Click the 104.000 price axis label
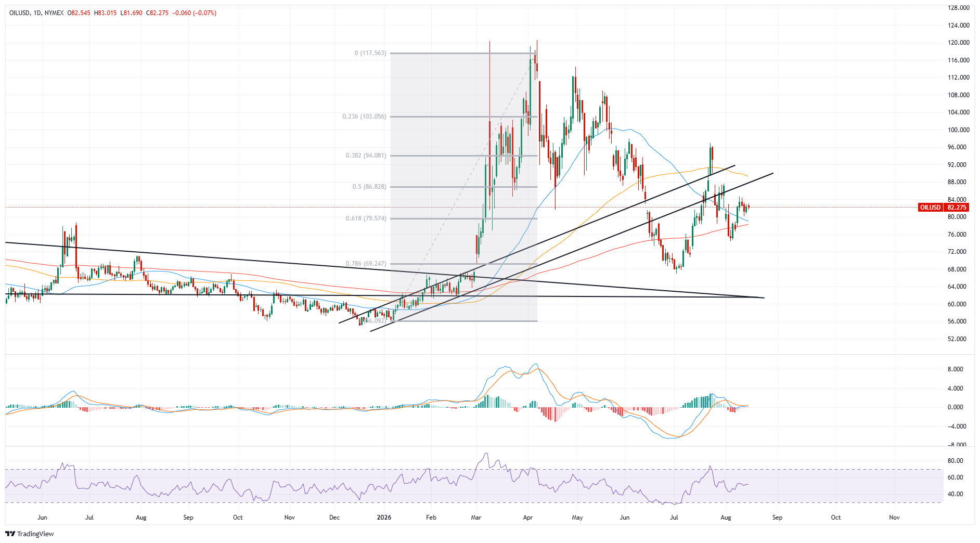980x543 pixels. tap(959, 112)
